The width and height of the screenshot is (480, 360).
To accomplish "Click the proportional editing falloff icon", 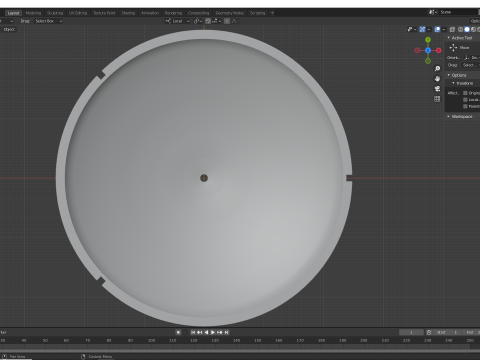I will coord(234,21).
